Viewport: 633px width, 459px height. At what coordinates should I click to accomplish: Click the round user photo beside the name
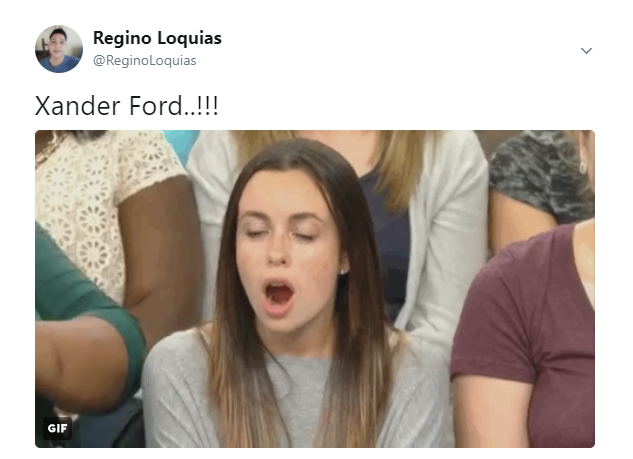pyautogui.click(x=59, y=49)
